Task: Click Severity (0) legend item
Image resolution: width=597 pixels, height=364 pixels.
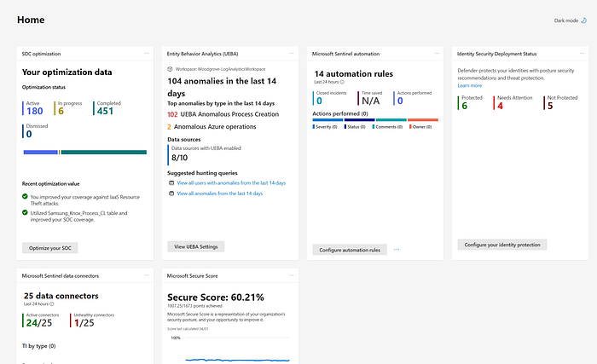Action: (325, 127)
